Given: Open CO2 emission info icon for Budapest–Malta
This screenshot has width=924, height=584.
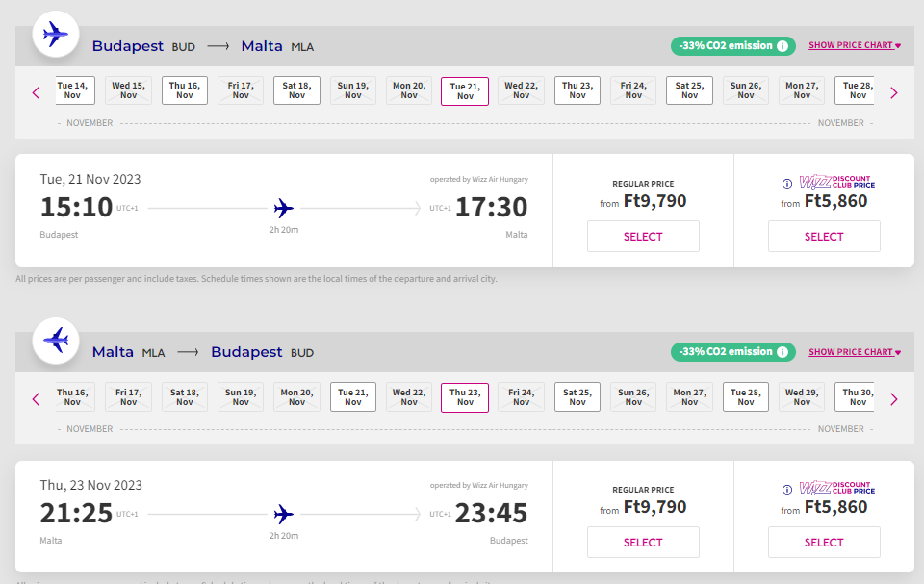Looking at the screenshot, I should point(782,46).
